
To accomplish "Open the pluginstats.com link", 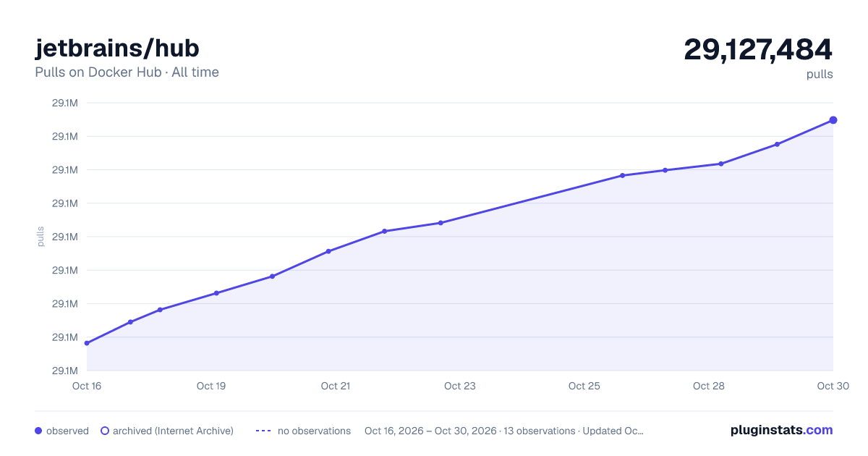I will [x=781, y=430].
